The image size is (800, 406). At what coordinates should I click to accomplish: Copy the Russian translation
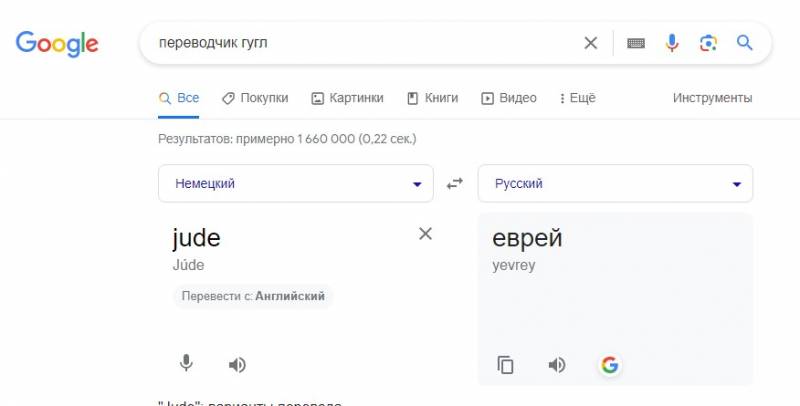point(505,365)
